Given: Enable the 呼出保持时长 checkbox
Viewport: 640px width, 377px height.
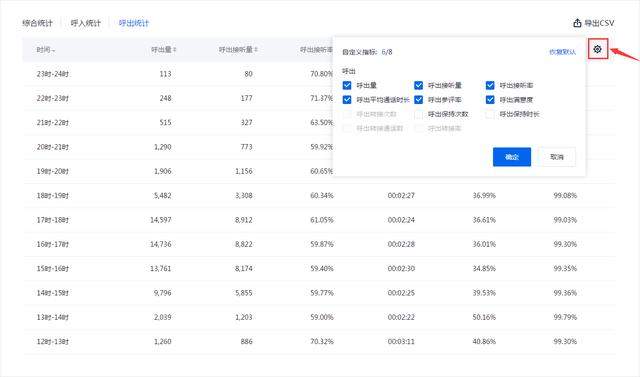Looking at the screenshot, I should click(490, 114).
